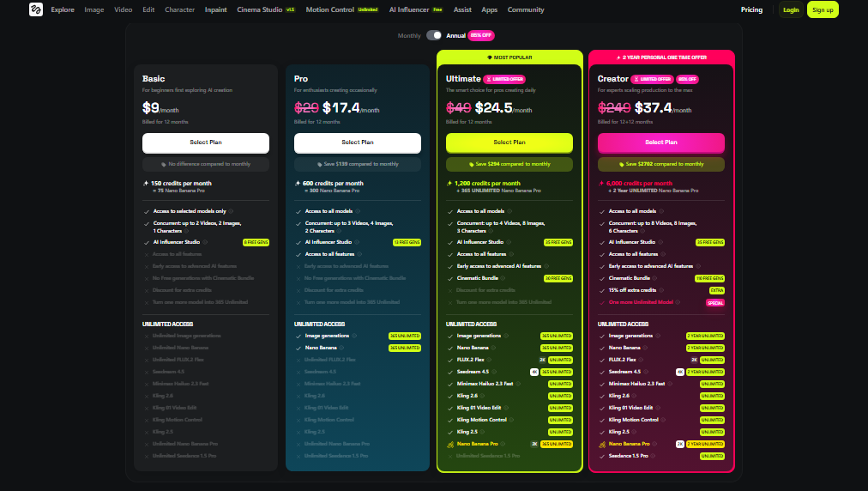Viewport: 868px width, 491px height.
Task: Click info icon next to Pro 'Image generations'
Action: [354, 336]
